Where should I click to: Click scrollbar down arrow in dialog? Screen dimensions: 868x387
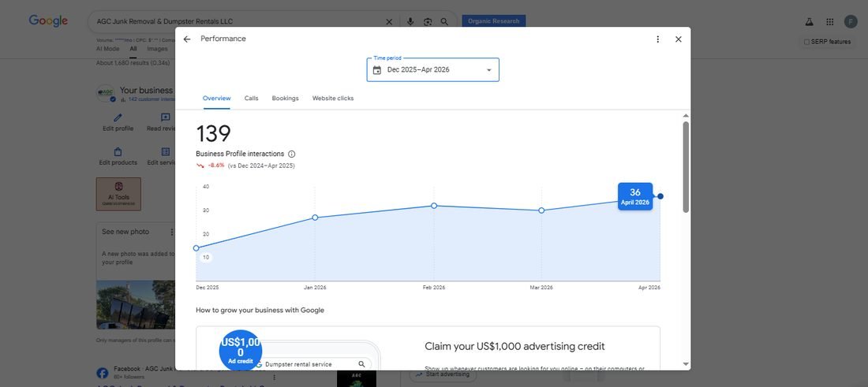[686, 364]
